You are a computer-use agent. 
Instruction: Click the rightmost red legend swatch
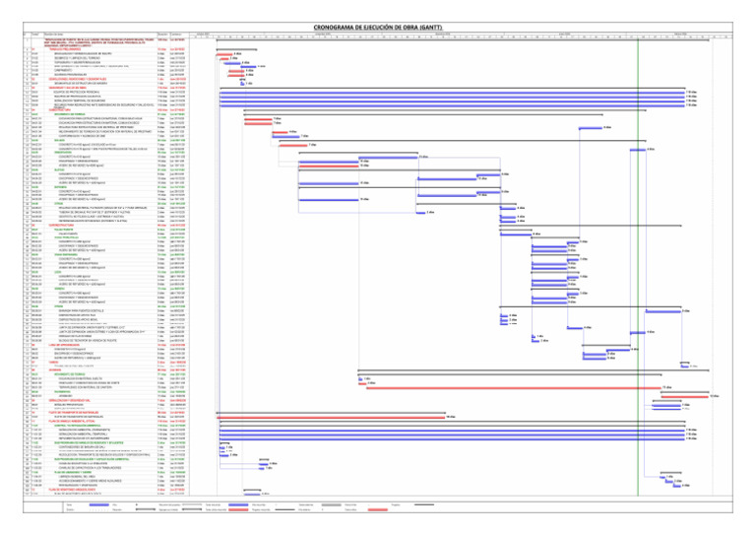pyautogui.click(x=378, y=509)
